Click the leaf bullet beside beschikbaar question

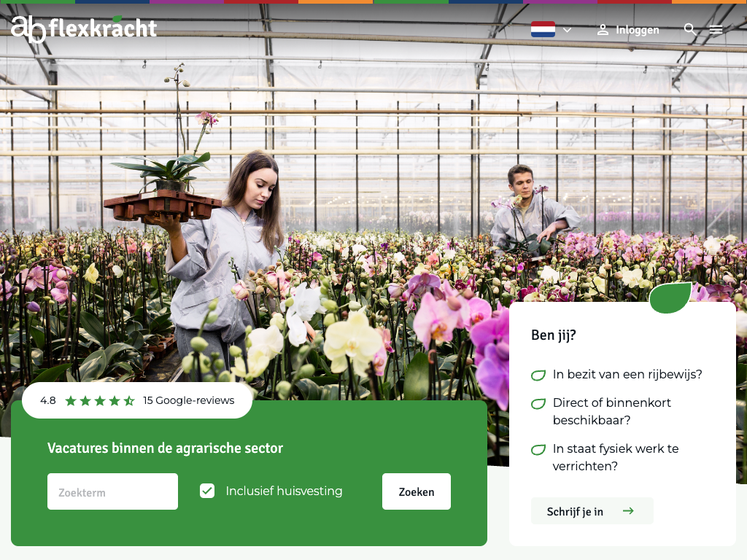[x=538, y=404]
